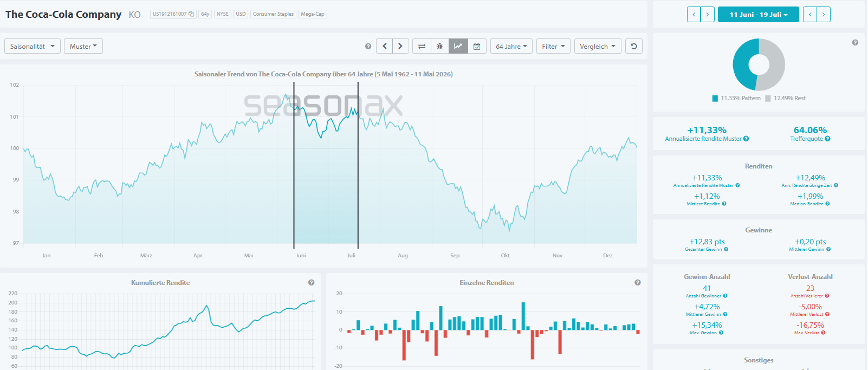868x370 pixels.
Task: Click the 12.49% Rest legend entry
Action: (x=786, y=99)
